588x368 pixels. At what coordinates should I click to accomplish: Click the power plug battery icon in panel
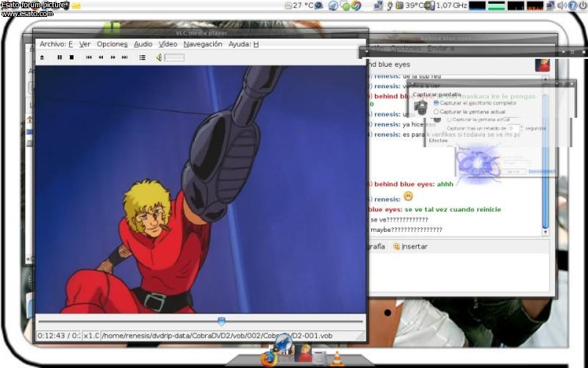click(390, 6)
